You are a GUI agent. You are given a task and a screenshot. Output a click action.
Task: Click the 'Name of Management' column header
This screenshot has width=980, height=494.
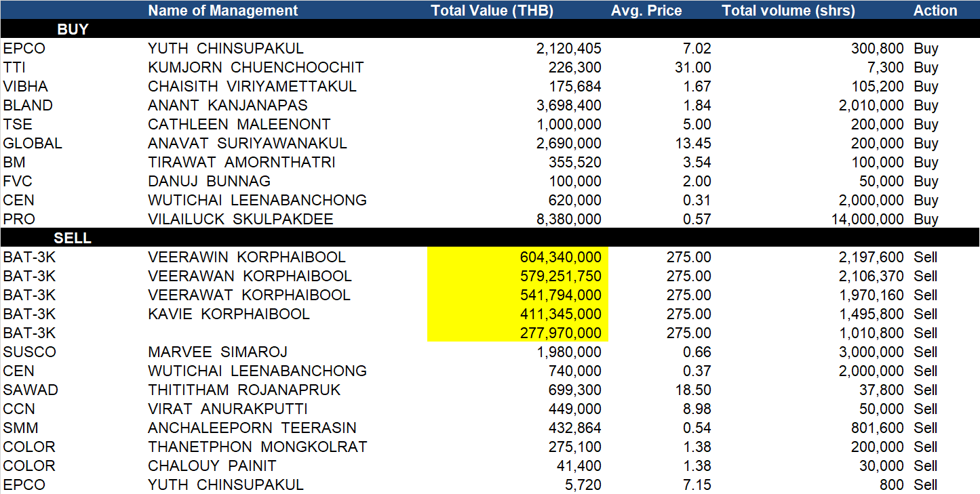[x=223, y=11]
